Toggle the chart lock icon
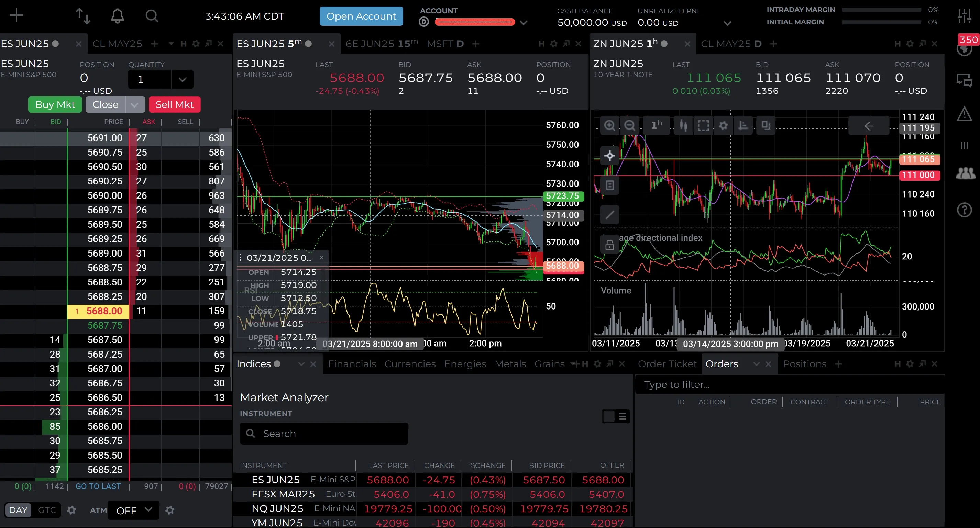 pyautogui.click(x=609, y=245)
